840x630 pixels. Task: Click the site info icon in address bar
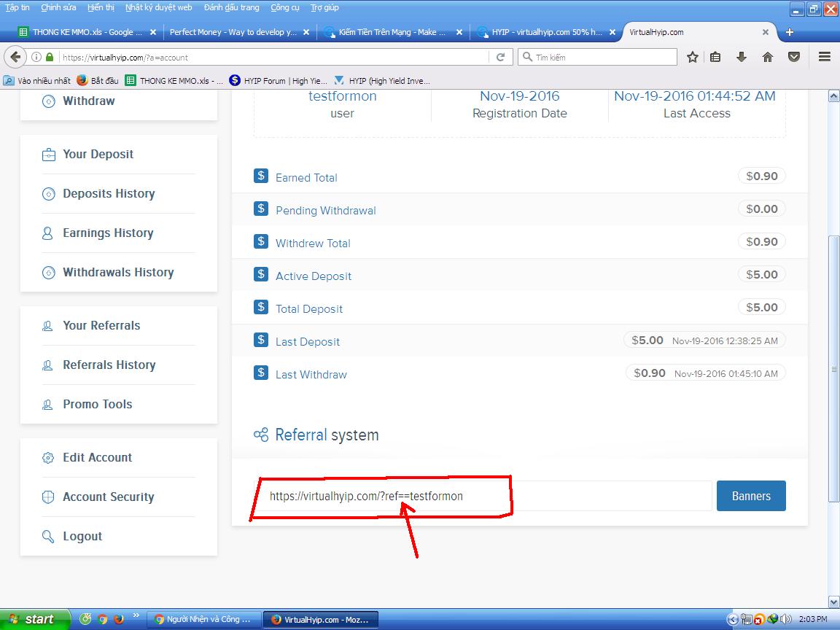(x=36, y=57)
